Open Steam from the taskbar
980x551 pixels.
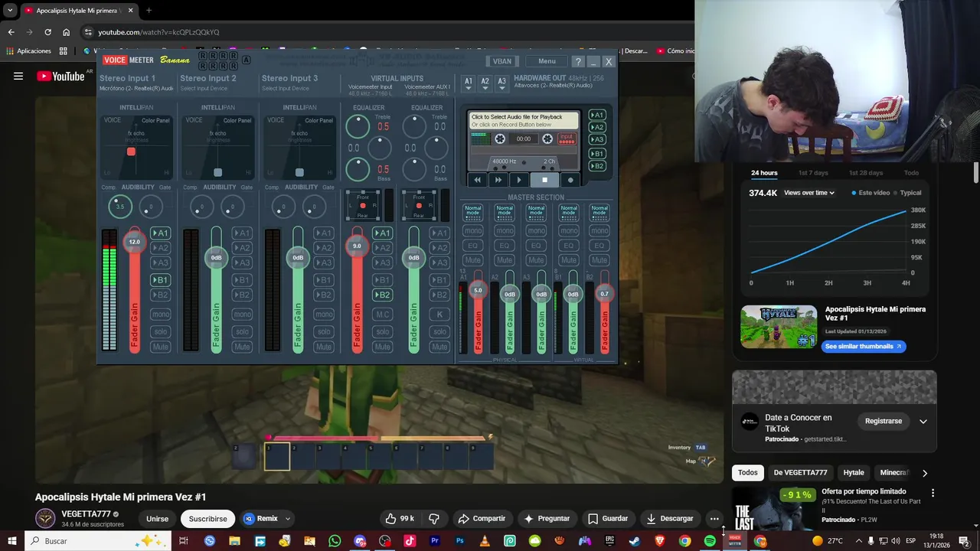(635, 541)
